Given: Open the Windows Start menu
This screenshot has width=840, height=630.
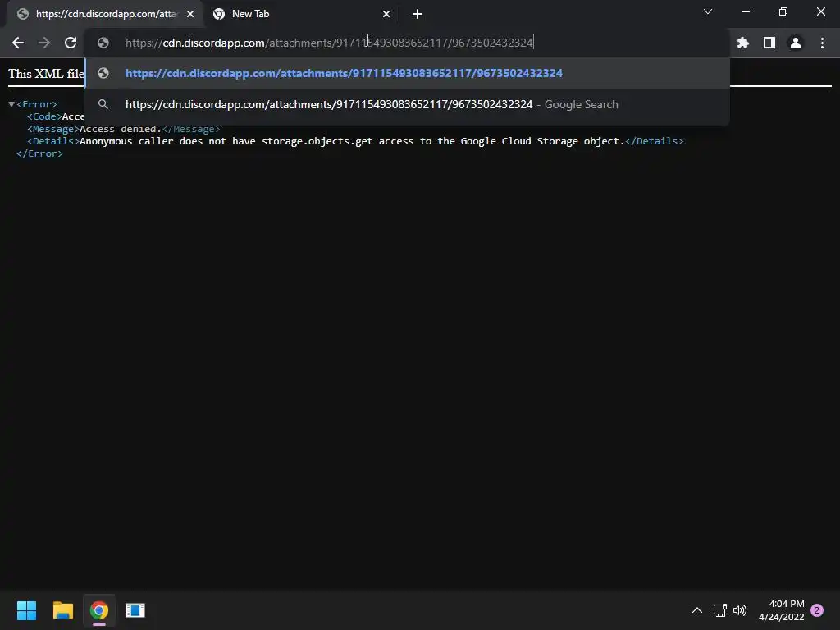Looking at the screenshot, I should click(26, 610).
